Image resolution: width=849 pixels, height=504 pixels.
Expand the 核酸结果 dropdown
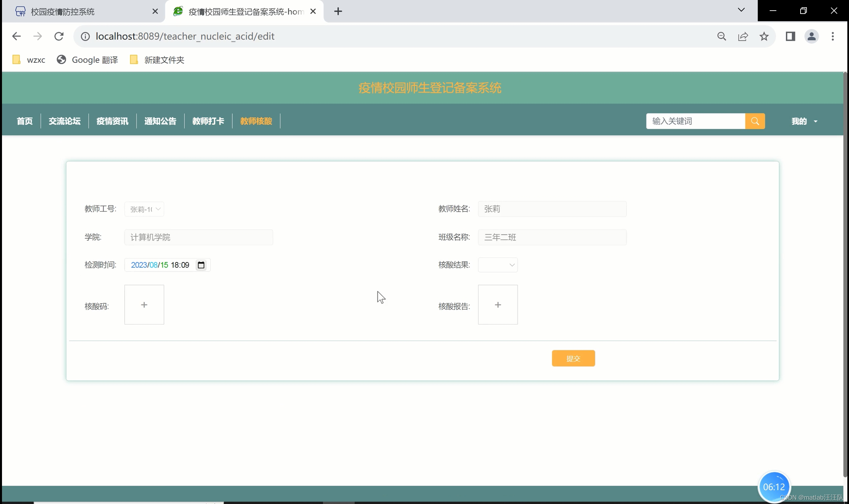click(498, 265)
